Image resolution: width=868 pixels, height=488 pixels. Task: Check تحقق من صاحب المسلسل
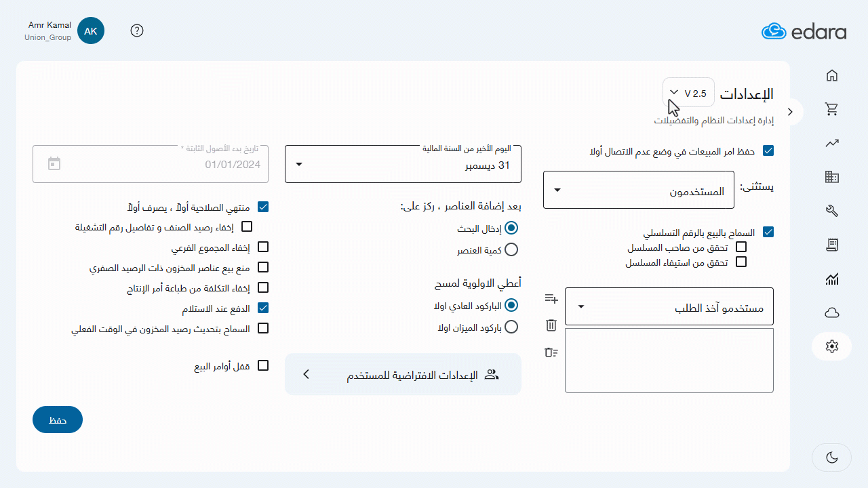(x=741, y=247)
